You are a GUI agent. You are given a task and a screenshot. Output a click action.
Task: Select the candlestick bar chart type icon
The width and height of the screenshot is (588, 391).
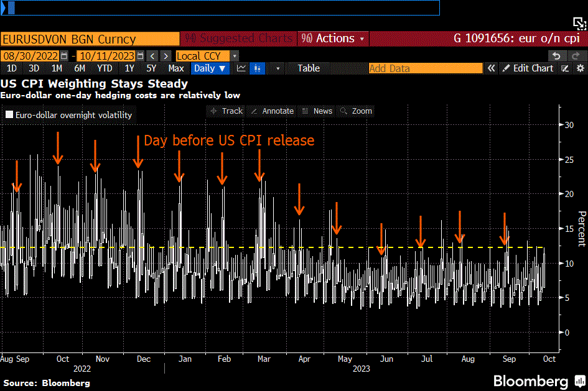tap(257, 68)
